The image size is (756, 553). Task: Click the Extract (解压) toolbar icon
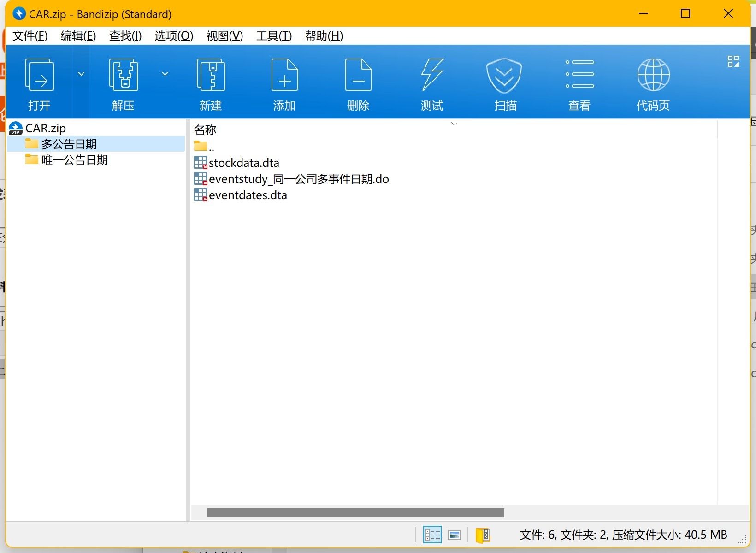point(123,75)
